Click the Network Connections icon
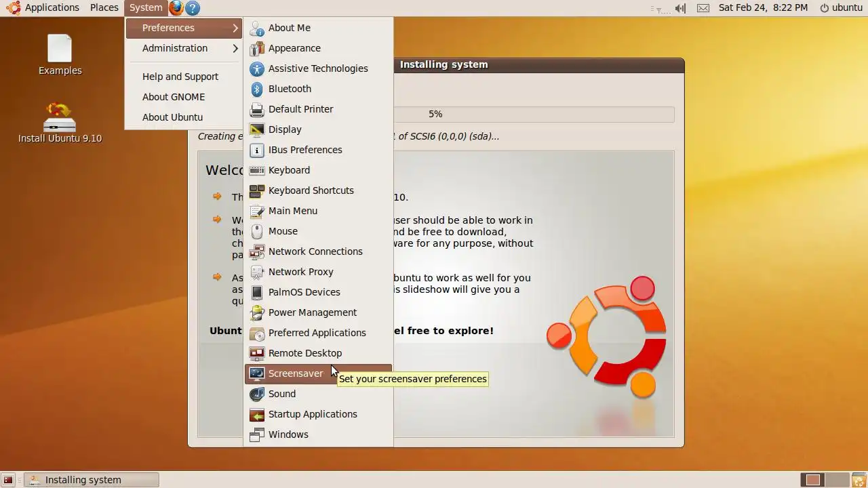Image resolution: width=868 pixels, height=488 pixels. point(256,251)
